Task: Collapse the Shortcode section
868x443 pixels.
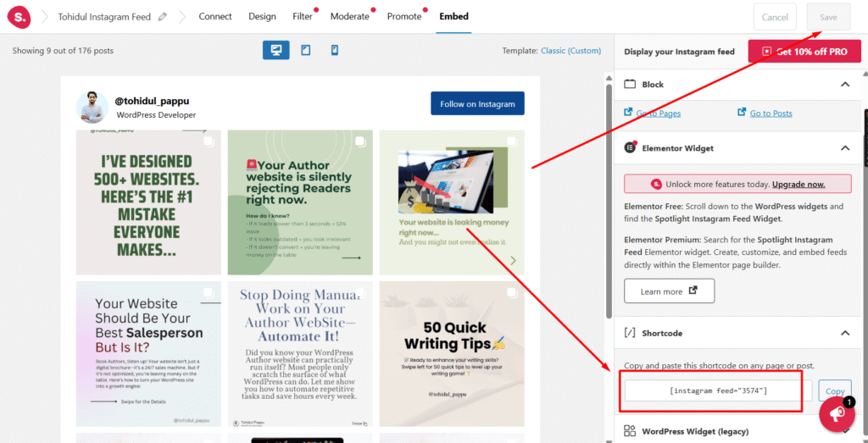Action: tap(845, 333)
